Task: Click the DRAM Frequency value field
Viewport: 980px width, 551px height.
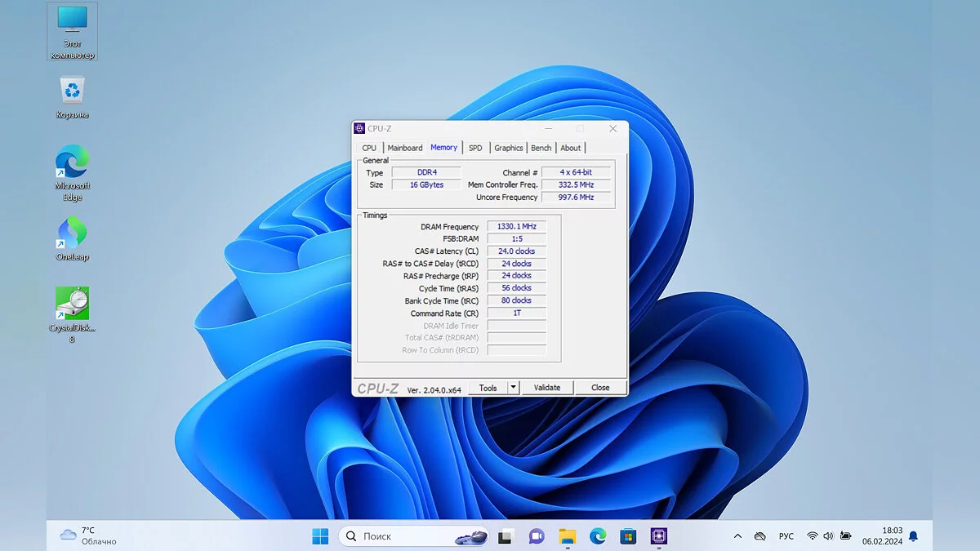Action: tap(516, 227)
